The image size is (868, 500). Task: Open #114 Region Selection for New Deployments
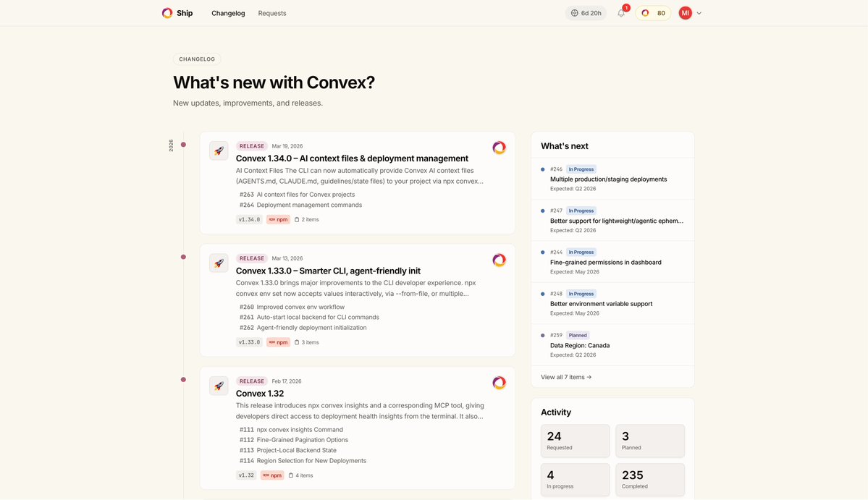[303, 461]
